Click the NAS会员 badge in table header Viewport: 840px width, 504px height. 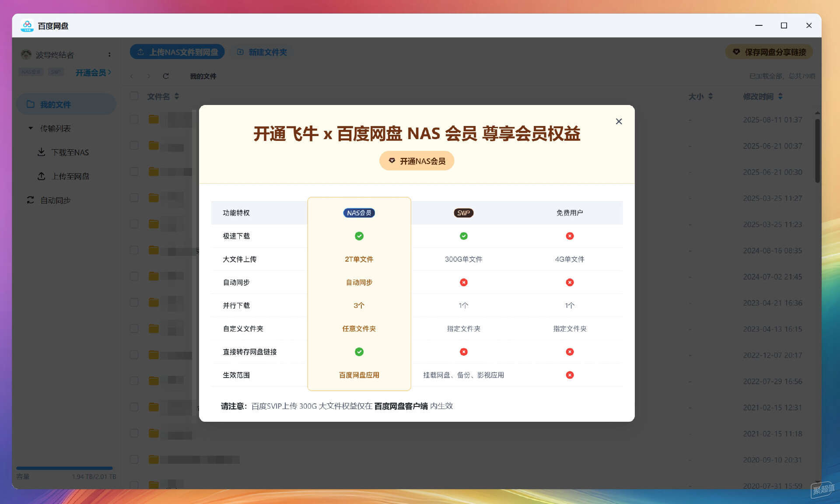359,213
